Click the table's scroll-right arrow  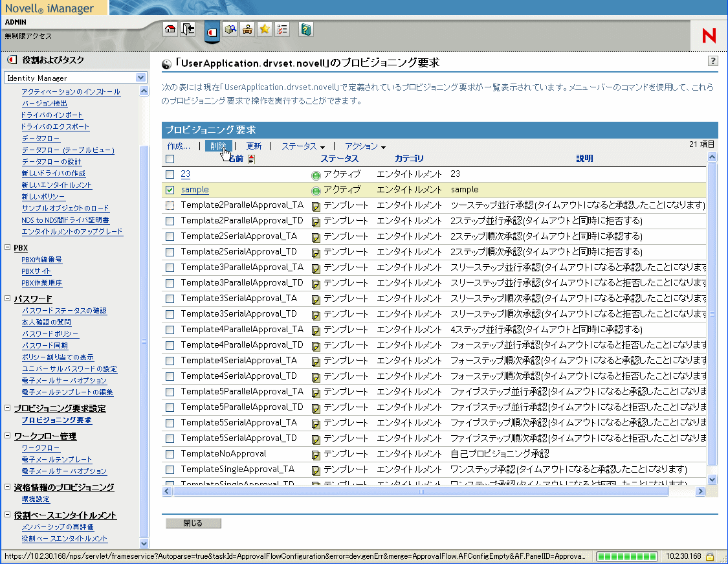[x=701, y=491]
